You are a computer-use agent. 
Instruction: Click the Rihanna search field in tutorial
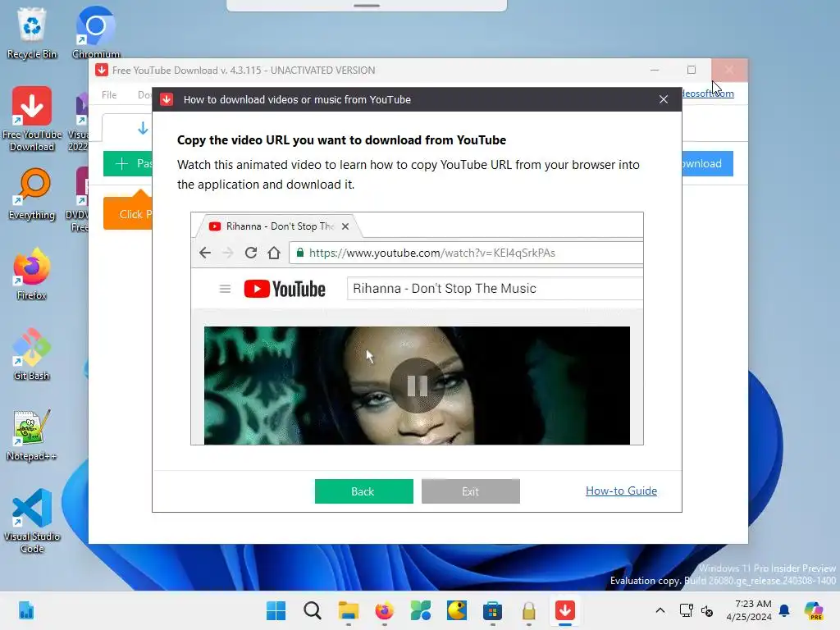[x=495, y=289]
